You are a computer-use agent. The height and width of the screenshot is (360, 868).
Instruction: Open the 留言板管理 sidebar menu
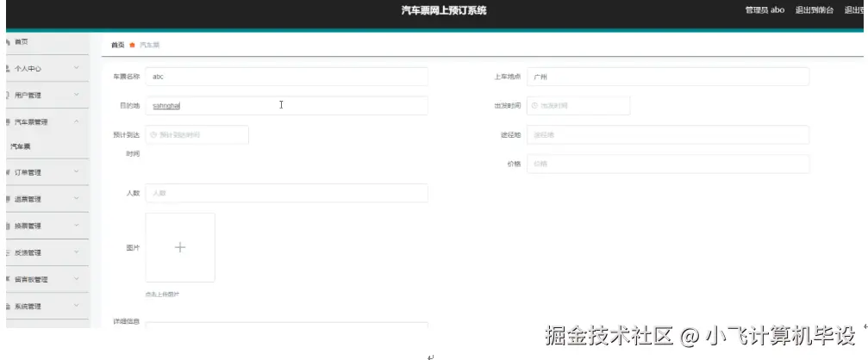tap(47, 279)
